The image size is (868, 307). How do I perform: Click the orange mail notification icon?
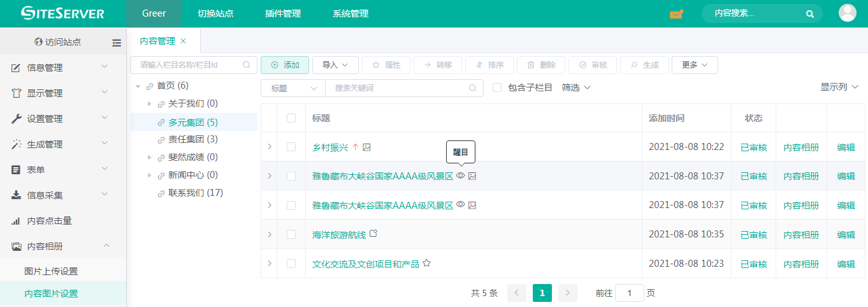(x=676, y=14)
